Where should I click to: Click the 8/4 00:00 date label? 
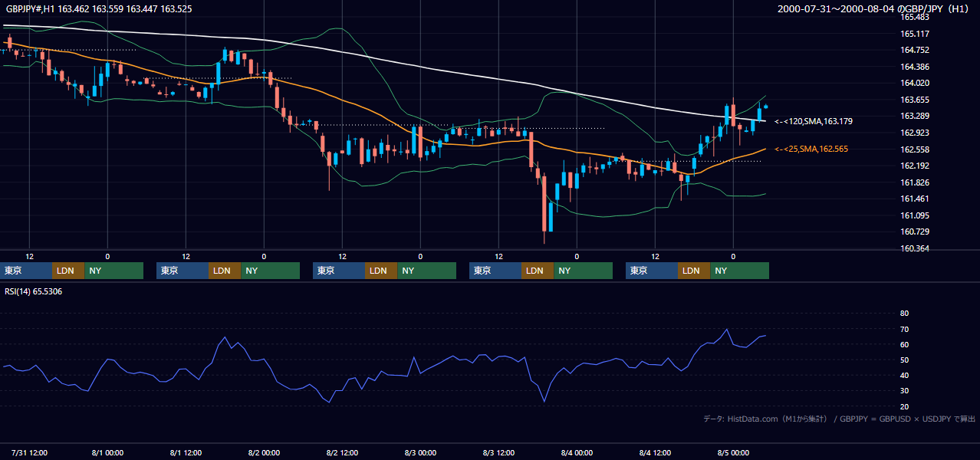click(577, 453)
